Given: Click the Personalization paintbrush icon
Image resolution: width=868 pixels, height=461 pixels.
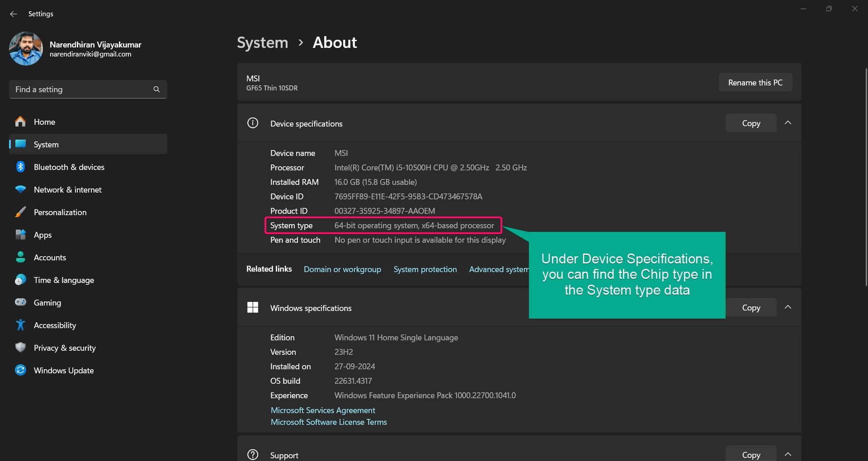Looking at the screenshot, I should (x=20, y=212).
